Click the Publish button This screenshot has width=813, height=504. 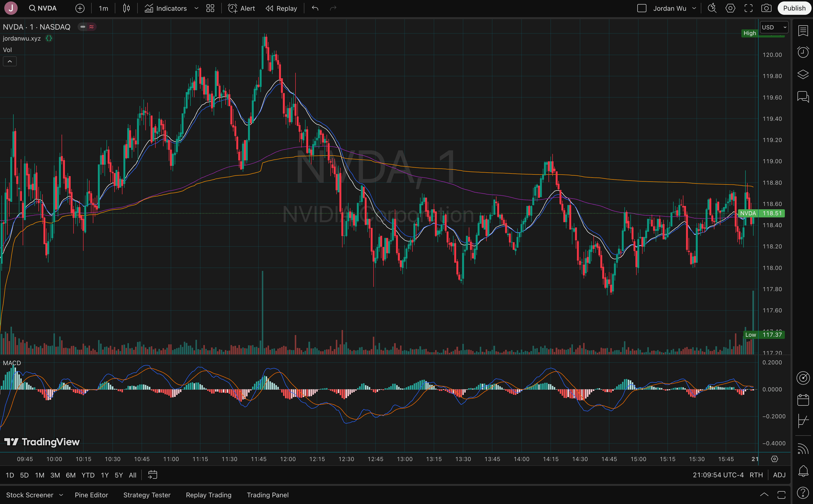point(794,8)
